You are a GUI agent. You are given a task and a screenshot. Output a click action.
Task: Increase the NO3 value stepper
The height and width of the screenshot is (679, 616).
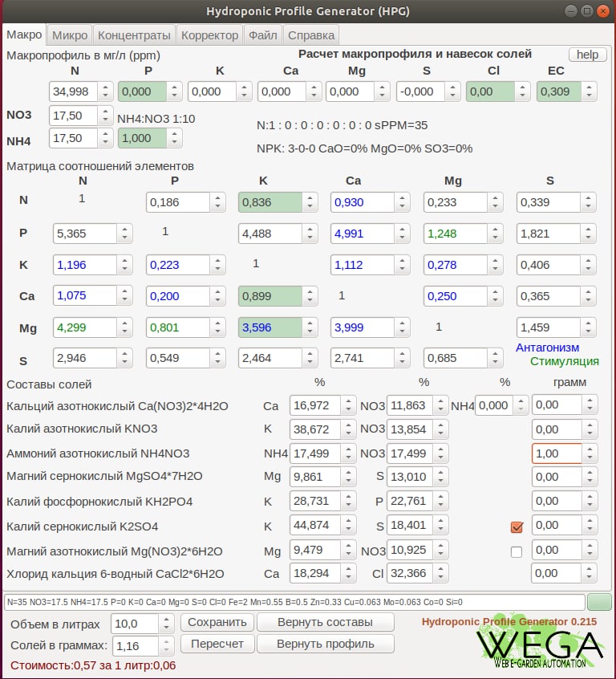(x=105, y=112)
